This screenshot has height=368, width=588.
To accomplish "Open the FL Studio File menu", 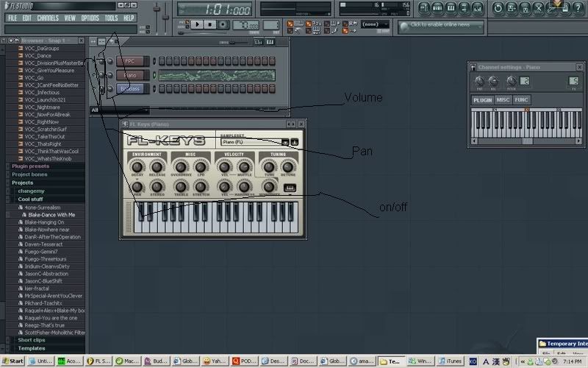I will 12,18.
